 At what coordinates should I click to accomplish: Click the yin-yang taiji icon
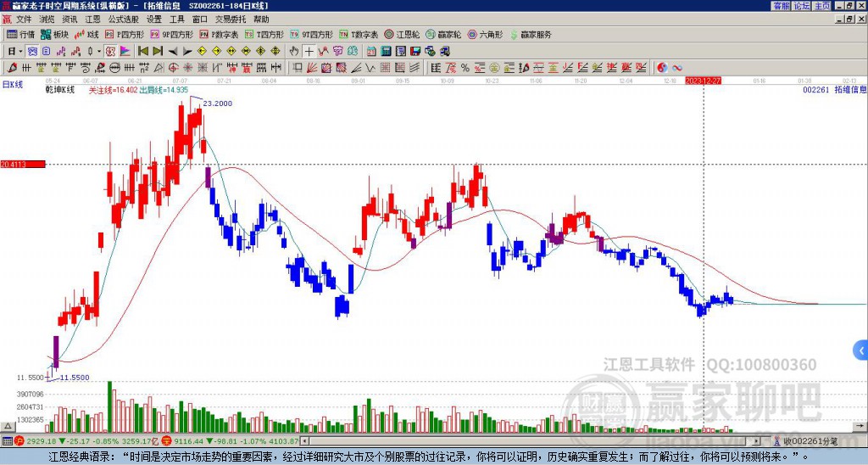662,68
